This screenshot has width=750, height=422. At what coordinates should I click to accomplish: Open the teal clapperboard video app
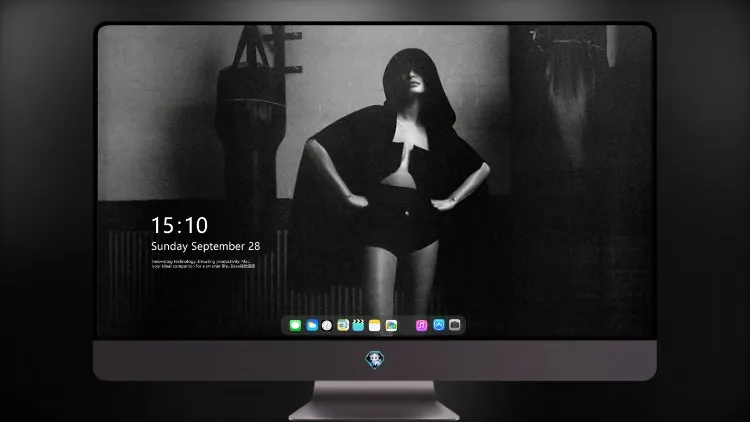pos(358,325)
